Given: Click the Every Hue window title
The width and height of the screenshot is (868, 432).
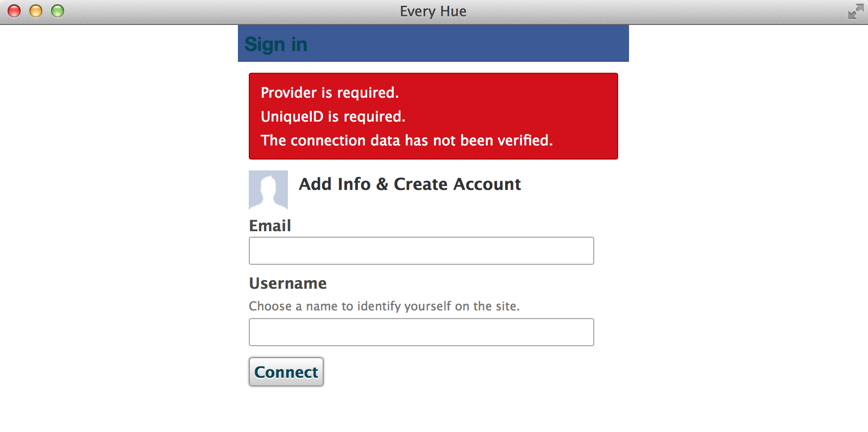Looking at the screenshot, I should click(x=433, y=11).
